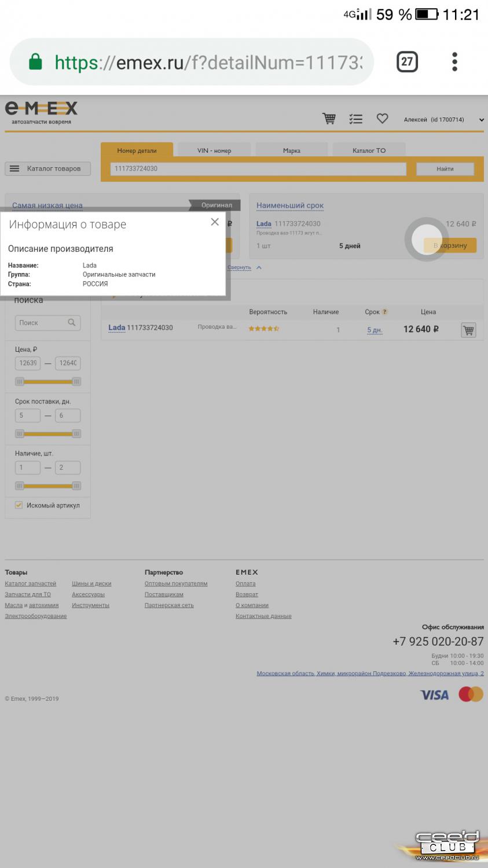Open 'автохимия' footer link
Viewport: 488px width, 868px height.
click(x=44, y=605)
